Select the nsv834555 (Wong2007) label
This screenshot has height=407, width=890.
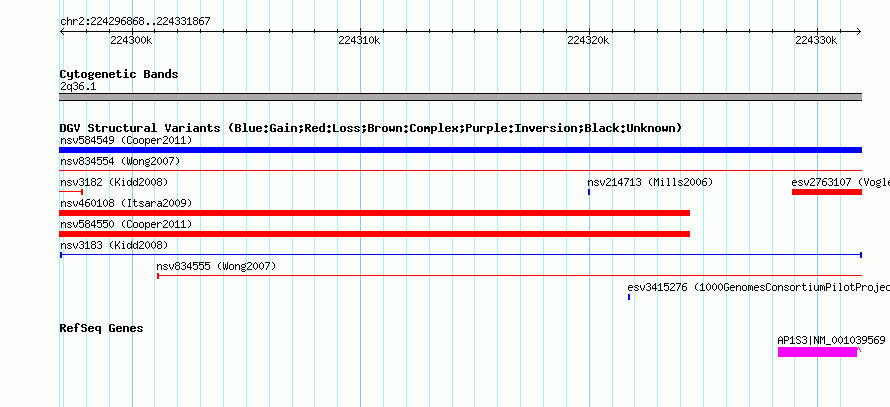coord(216,266)
